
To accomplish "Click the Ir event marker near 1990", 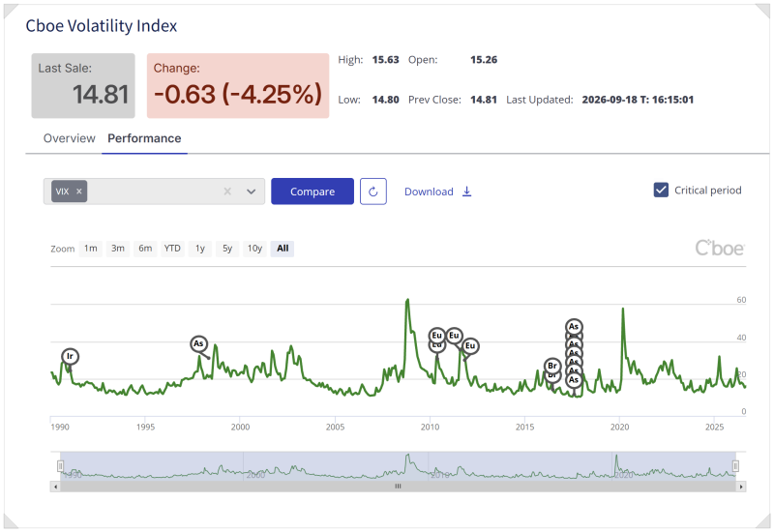I will (70, 356).
